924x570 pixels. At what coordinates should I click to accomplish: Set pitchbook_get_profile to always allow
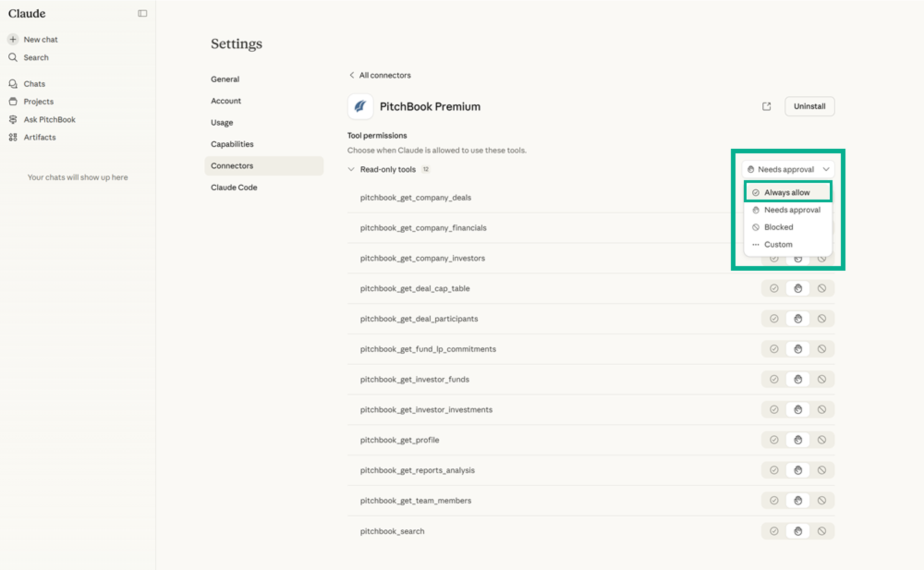pyautogui.click(x=774, y=440)
